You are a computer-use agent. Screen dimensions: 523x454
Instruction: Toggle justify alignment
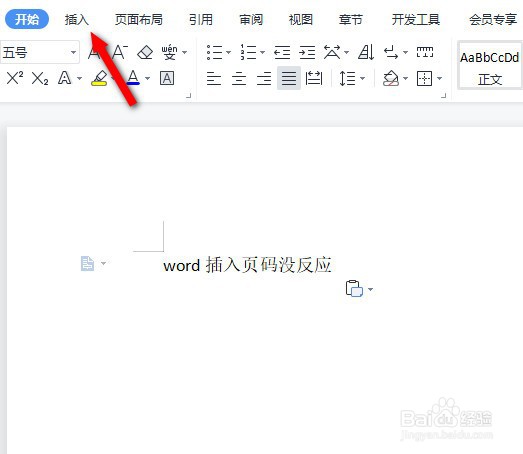click(x=289, y=78)
